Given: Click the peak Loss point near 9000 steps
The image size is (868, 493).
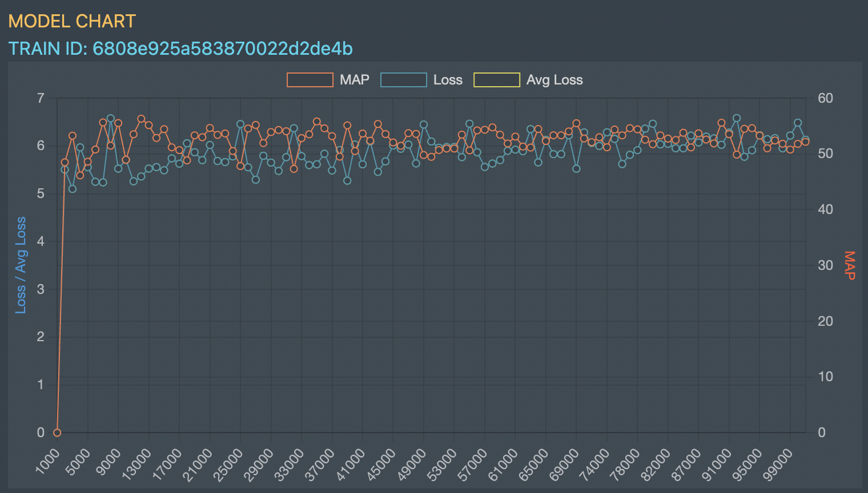Looking at the screenshot, I should point(111,119).
